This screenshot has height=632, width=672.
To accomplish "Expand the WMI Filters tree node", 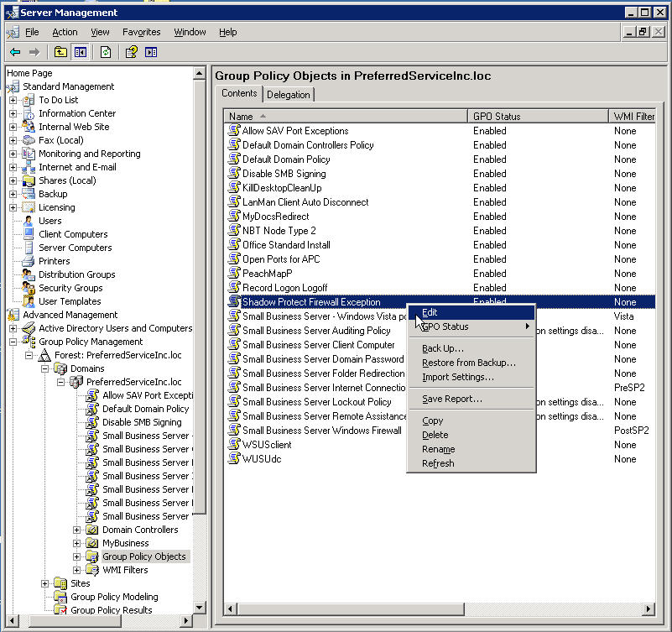I will [77, 570].
